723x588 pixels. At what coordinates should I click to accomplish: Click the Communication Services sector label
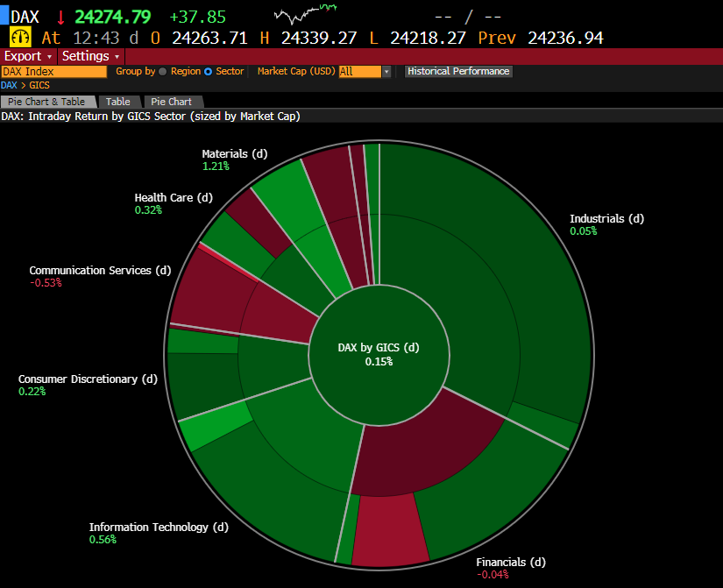pos(100,271)
